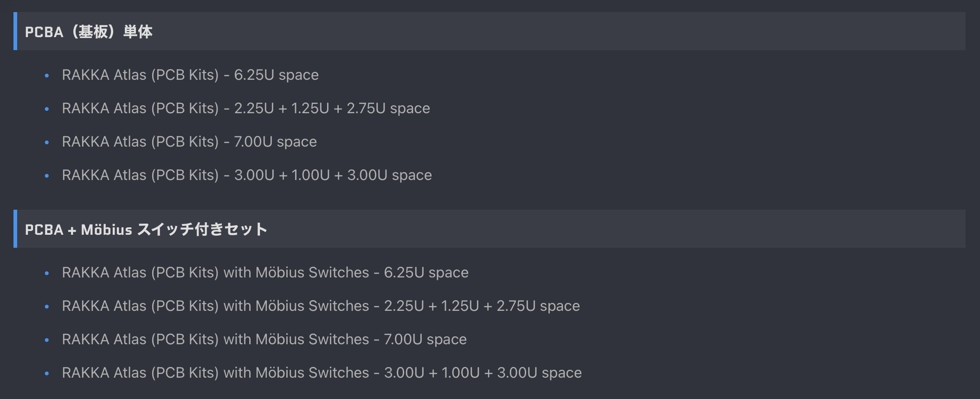980x399 pixels.
Task: Click the "PCBA（基板）単体" section heading
Action: tap(89, 32)
